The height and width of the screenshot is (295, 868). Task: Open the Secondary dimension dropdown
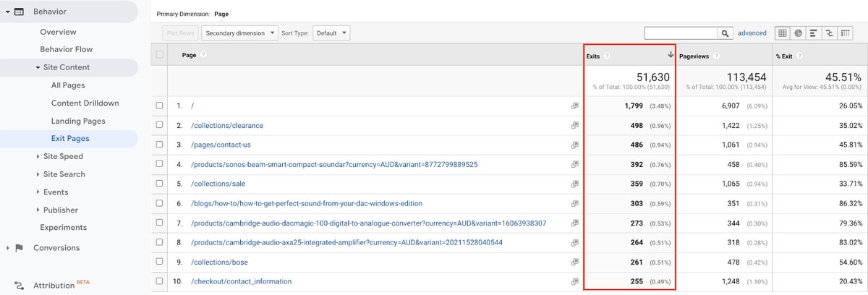239,33
